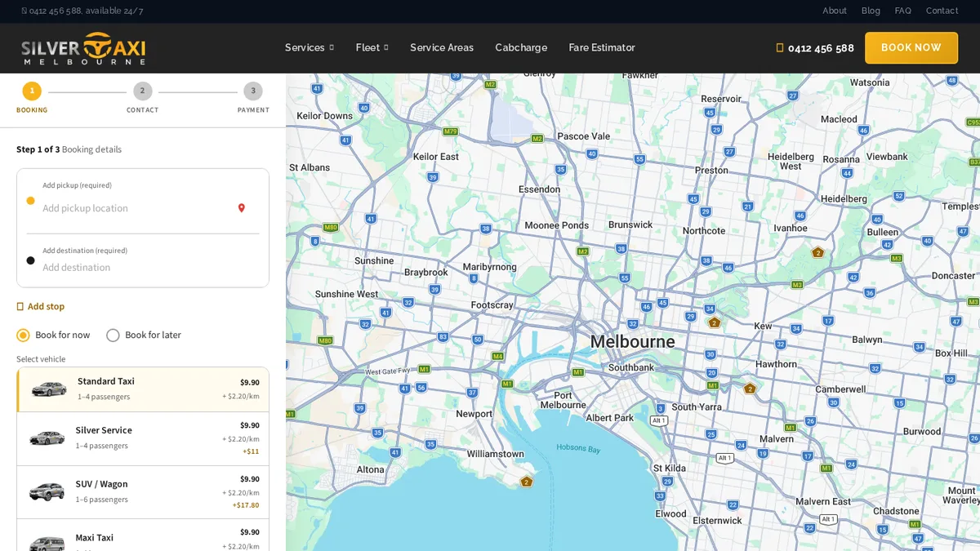Click the Silver Service +$11 surcharge text
Image resolution: width=980 pixels, height=551 pixels.
tap(251, 451)
